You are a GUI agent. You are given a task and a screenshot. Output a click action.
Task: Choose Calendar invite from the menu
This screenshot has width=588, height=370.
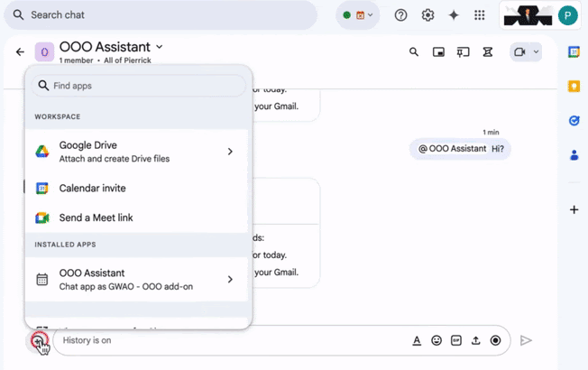pos(136,188)
